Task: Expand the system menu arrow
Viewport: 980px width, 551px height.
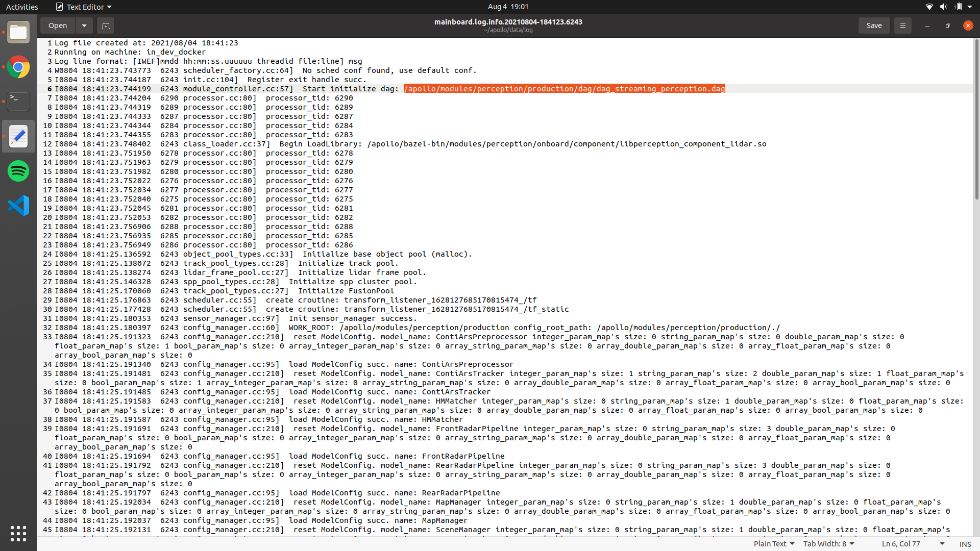Action: click(970, 7)
